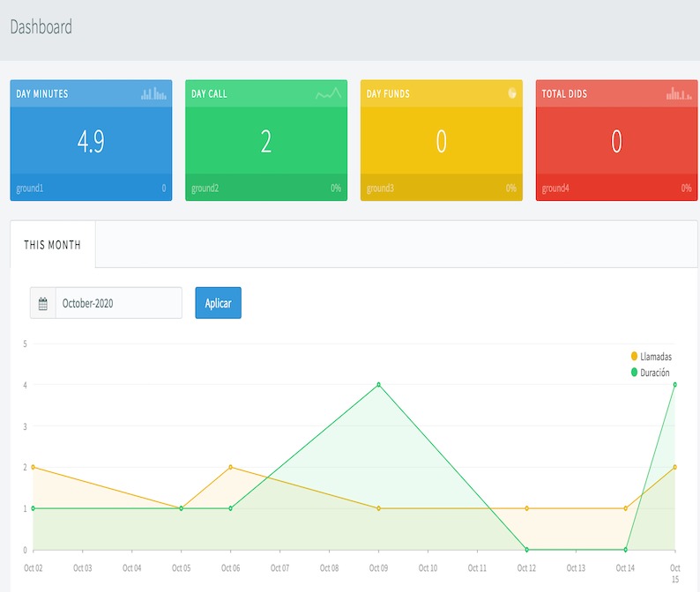Click the bar chart icon in Total DIDs card

(x=680, y=93)
